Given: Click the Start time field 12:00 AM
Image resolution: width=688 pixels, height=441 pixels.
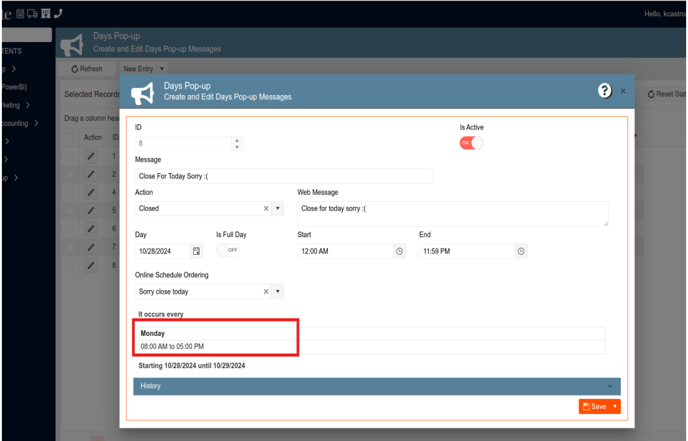Looking at the screenshot, I should [345, 251].
